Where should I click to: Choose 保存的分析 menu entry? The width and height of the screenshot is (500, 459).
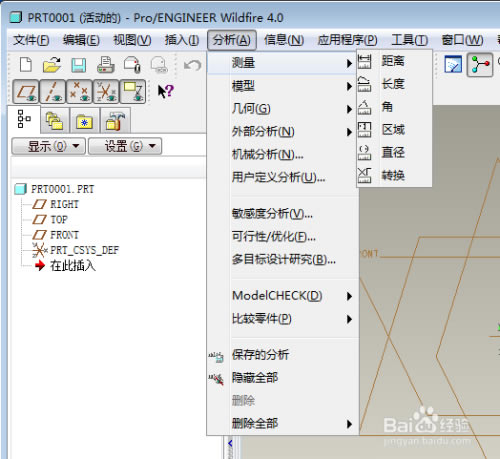click(x=282, y=355)
